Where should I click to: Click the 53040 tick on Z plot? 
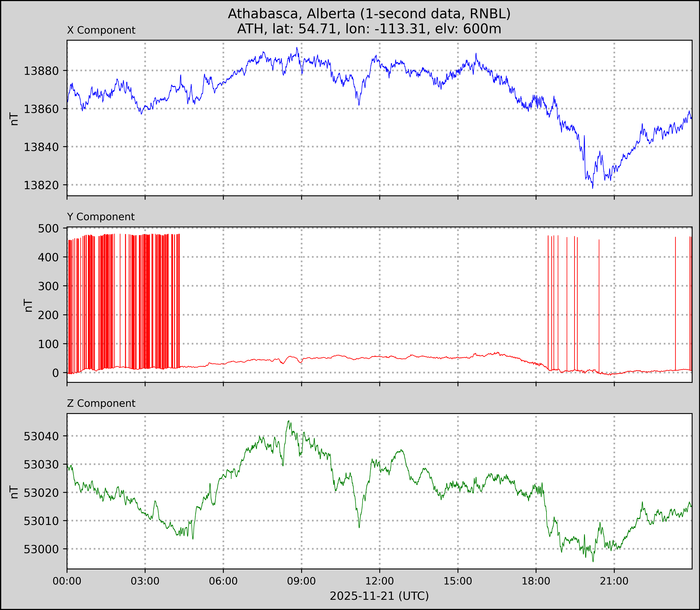point(41,436)
